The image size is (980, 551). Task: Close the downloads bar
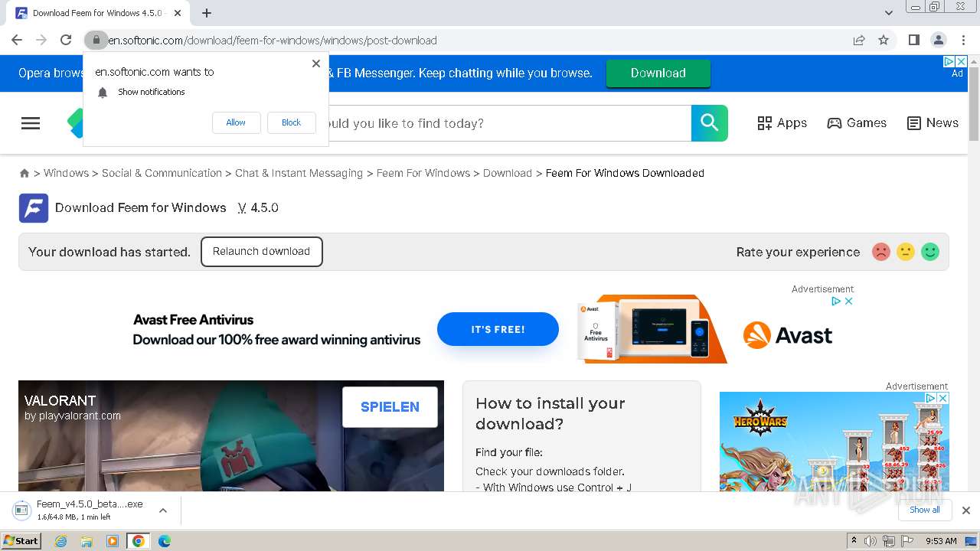[x=966, y=510]
